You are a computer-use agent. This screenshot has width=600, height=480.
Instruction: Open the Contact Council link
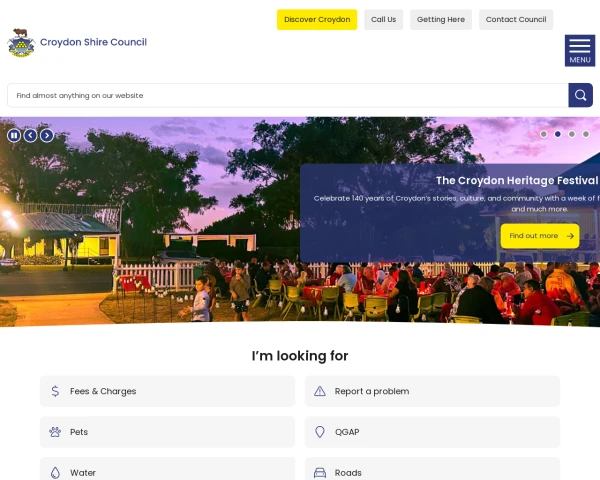(516, 20)
